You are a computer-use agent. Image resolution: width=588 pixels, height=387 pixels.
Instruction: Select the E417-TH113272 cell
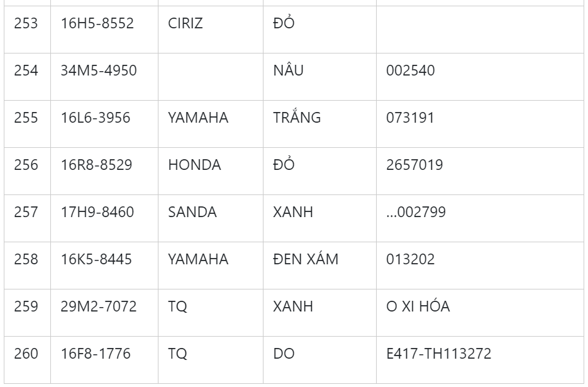[x=438, y=354]
